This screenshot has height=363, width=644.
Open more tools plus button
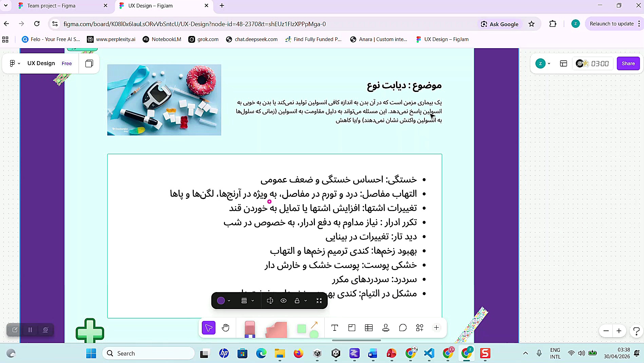coord(436,328)
